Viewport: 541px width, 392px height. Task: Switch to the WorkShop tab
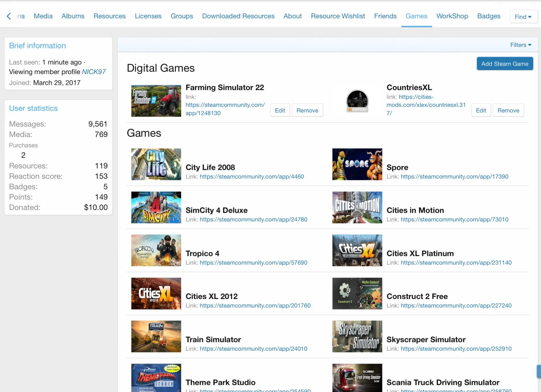click(452, 16)
